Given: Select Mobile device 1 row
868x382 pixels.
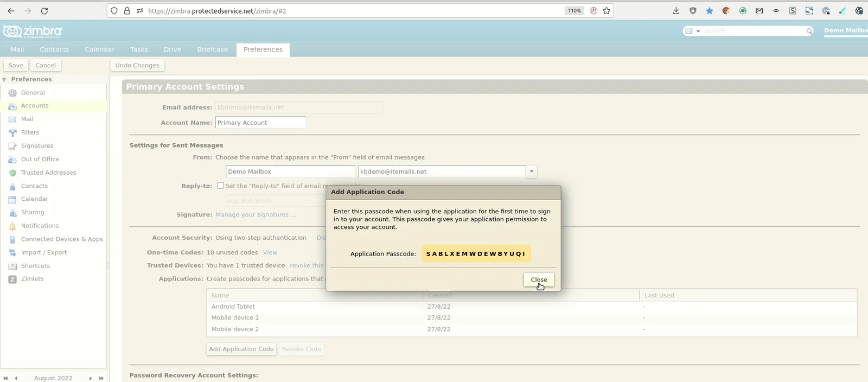Looking at the screenshot, I should 532,318.
